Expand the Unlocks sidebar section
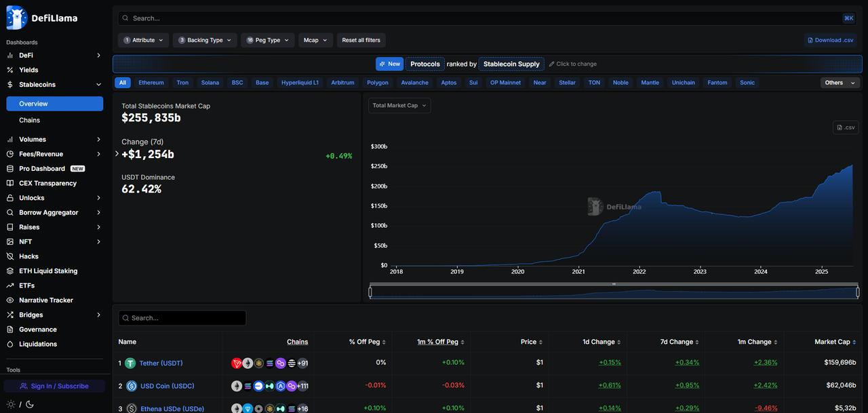This screenshot has height=413, width=868. 98,198
